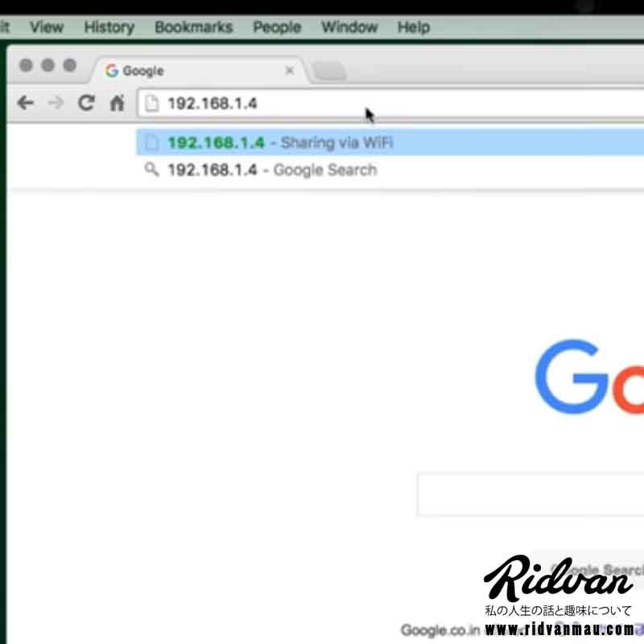The image size is (644, 644).
Task: Click the Google logo on the page
Action: (x=590, y=377)
